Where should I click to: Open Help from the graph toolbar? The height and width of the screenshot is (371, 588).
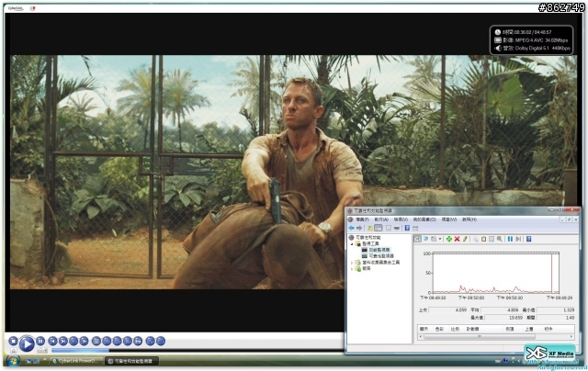coord(529,239)
